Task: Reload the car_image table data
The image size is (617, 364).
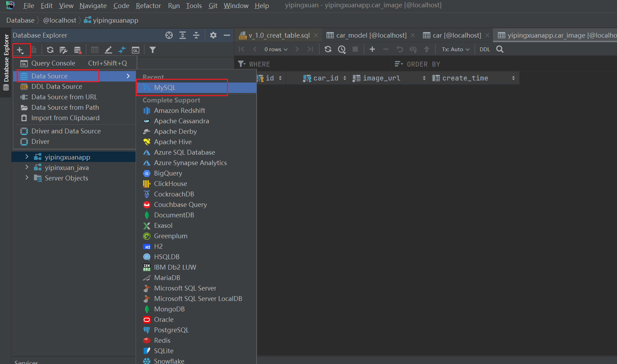Action: (328, 49)
